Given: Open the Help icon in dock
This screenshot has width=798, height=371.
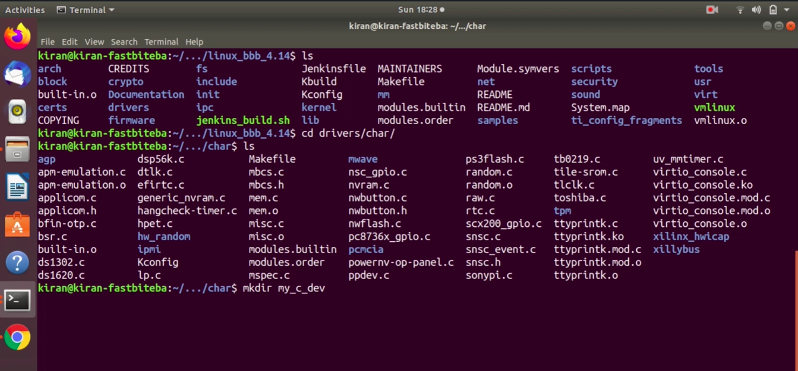Looking at the screenshot, I should click(x=17, y=263).
